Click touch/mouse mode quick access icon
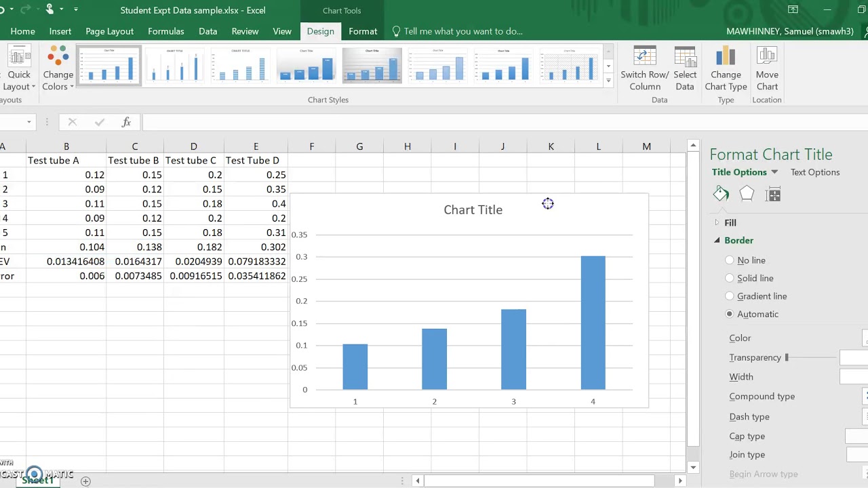This screenshot has width=868, height=488. coord(50,9)
